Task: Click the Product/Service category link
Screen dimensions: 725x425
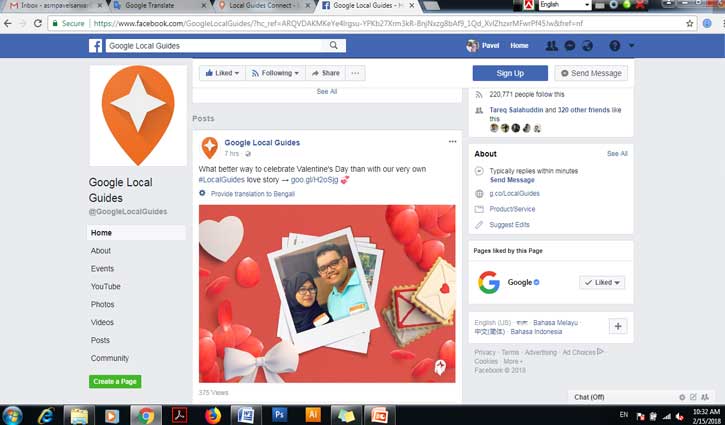Action: [x=512, y=209]
